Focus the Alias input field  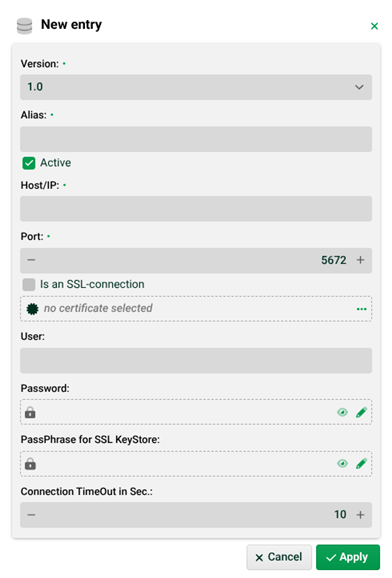pyautogui.click(x=196, y=139)
